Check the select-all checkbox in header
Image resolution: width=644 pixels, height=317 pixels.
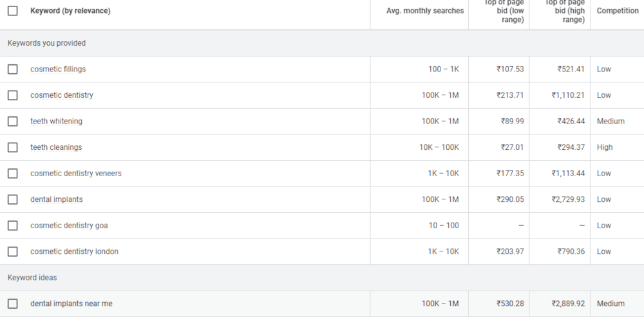(12, 11)
